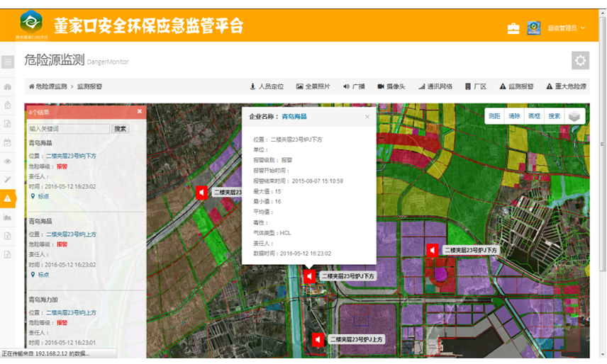Open the 人员定位 menu item

(x=267, y=86)
